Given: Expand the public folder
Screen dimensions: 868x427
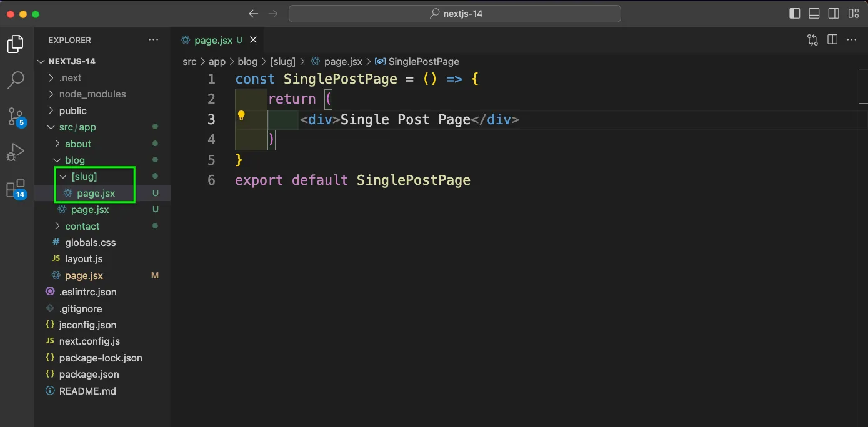Looking at the screenshot, I should [x=102, y=110].
